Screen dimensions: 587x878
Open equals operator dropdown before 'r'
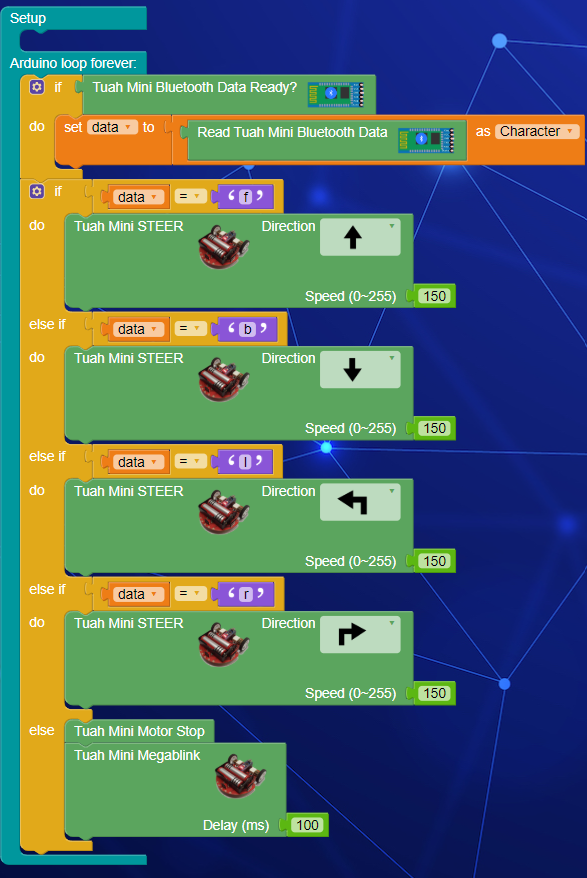coord(190,593)
